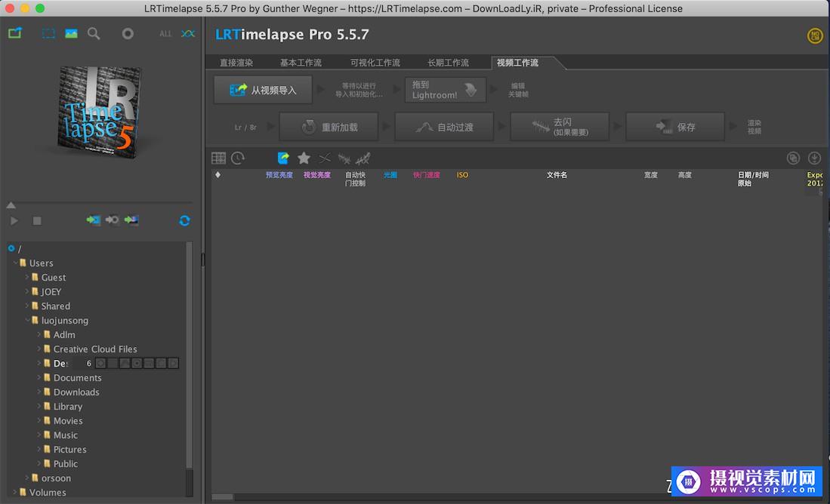Image resolution: width=830 pixels, height=504 pixels.
Task: Click the first green-arrow preview mode icon
Action: 93,220
